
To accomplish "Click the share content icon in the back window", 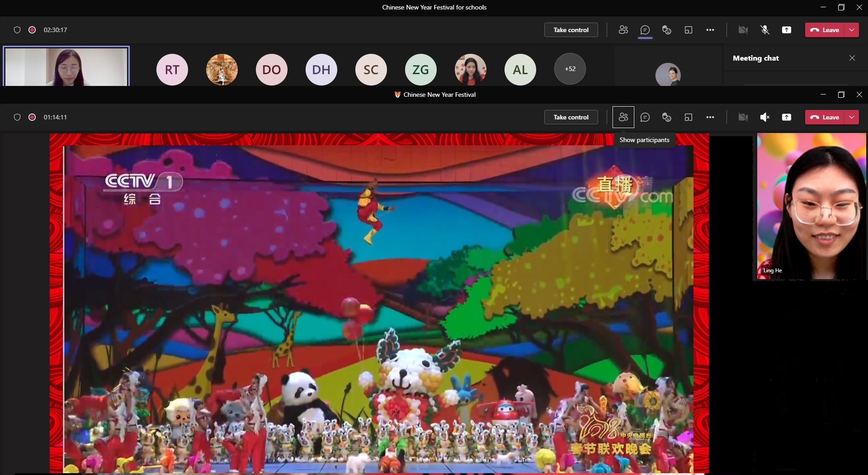I will coord(787,30).
